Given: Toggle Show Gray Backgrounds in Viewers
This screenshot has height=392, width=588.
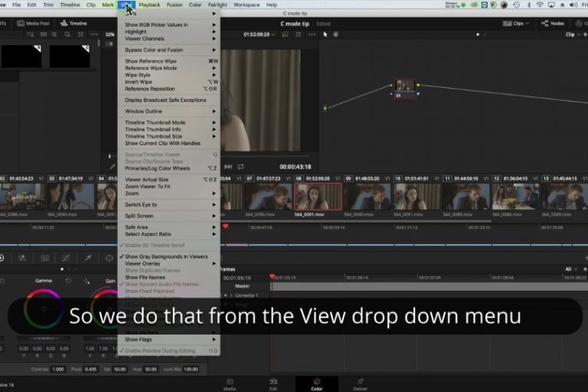Looking at the screenshot, I should [x=168, y=256].
